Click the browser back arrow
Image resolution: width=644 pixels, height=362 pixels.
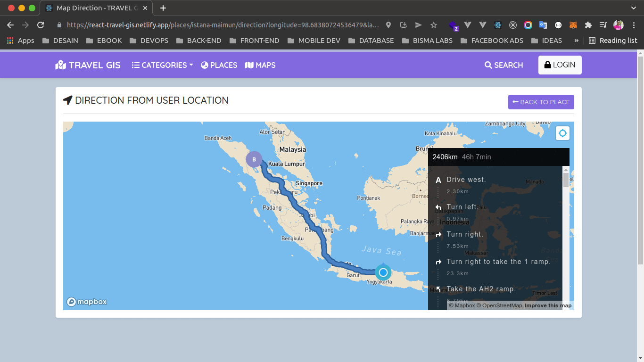tap(10, 25)
